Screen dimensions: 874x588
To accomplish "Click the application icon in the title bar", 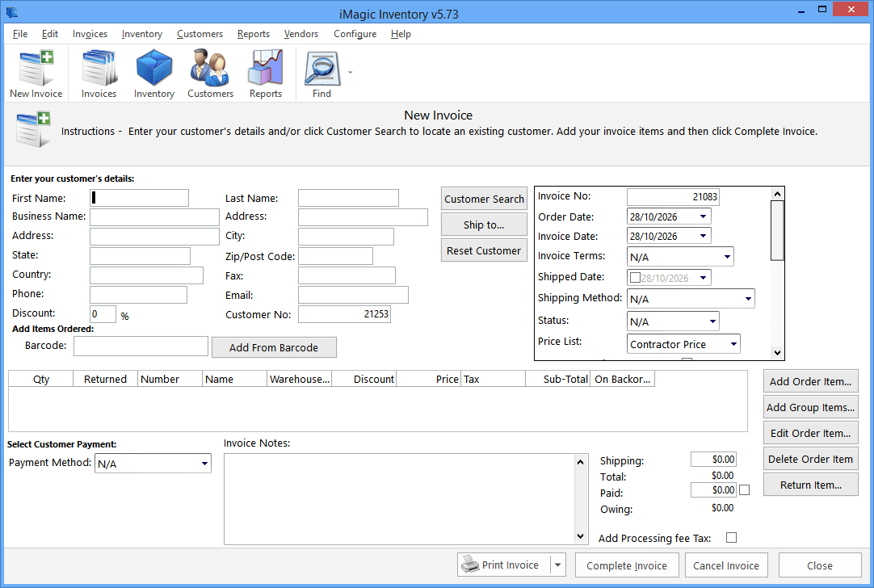I will click(11, 12).
